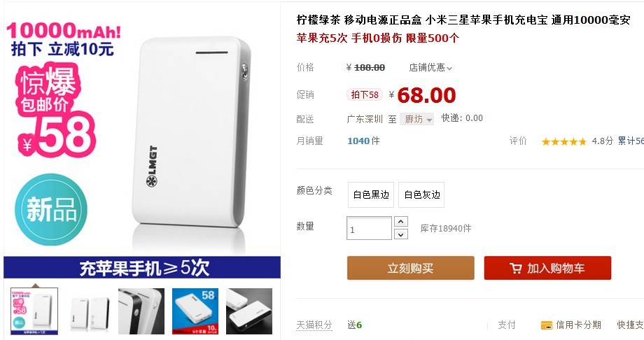Image resolution: width=644 pixels, height=340 pixels.
Task: Click the five-star rating icons
Action: point(564,141)
